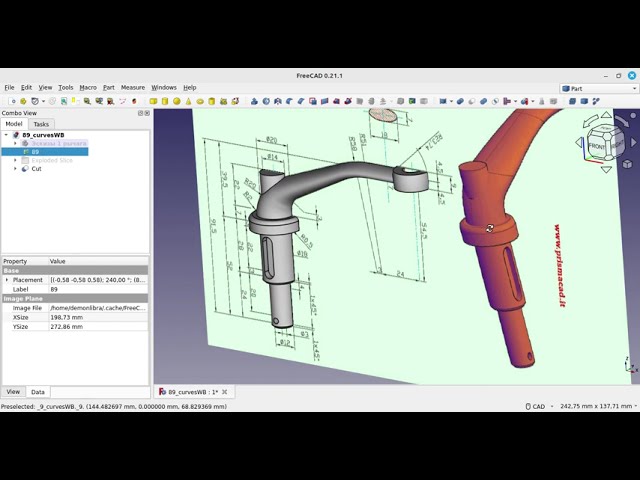Switch to the Data properties tab
This screenshot has height=480, width=640.
pyautogui.click(x=38, y=392)
